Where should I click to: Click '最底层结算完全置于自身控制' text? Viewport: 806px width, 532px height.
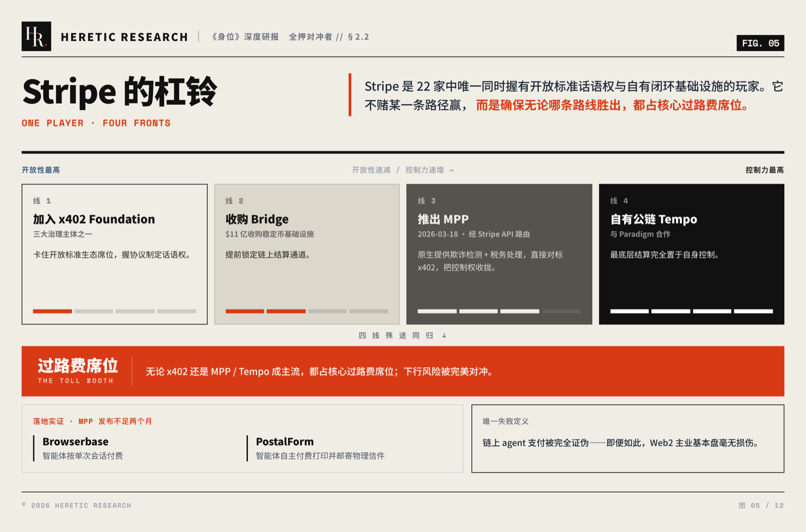tap(664, 255)
